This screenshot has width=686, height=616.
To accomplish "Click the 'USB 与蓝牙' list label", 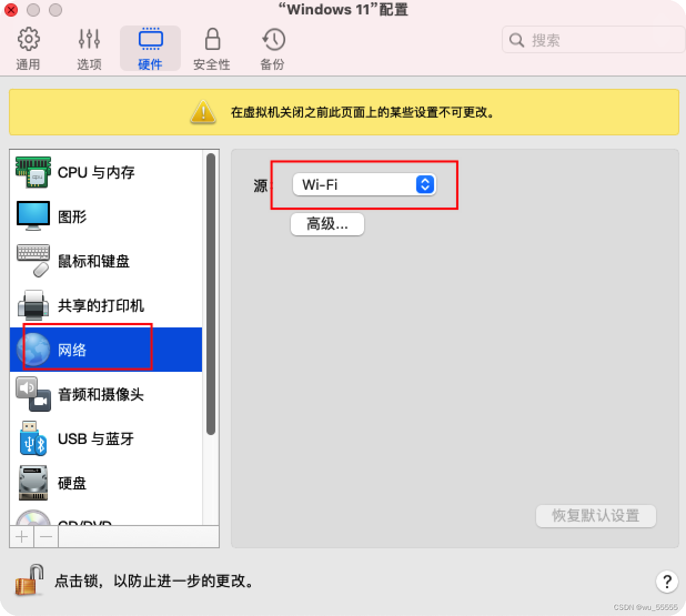I will [x=96, y=438].
